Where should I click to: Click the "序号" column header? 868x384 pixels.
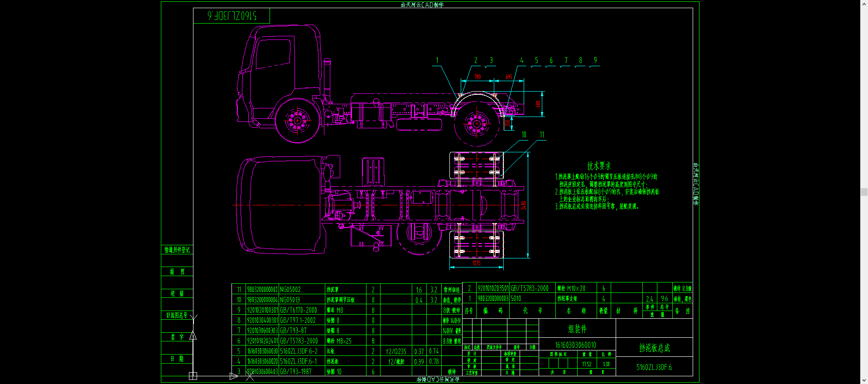(x=469, y=311)
